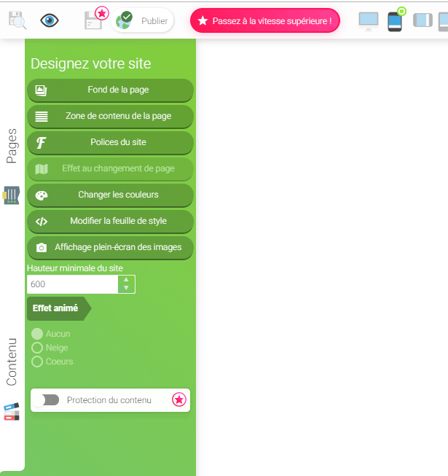Screen dimensions: 448x476
Task: Click the premium save floppy icon
Action: pos(93,20)
